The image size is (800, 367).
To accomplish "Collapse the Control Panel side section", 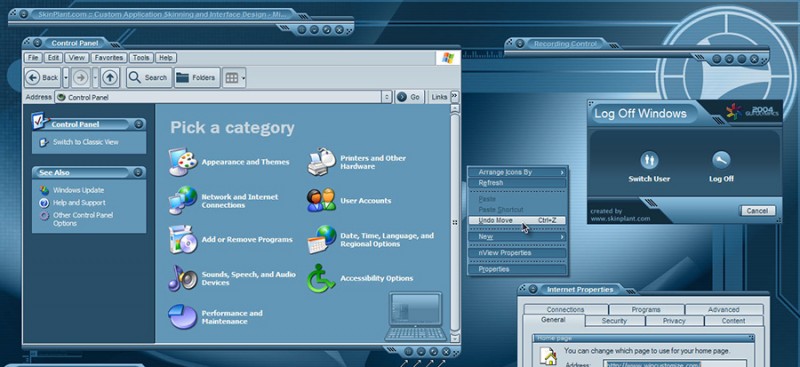I will click(x=138, y=124).
